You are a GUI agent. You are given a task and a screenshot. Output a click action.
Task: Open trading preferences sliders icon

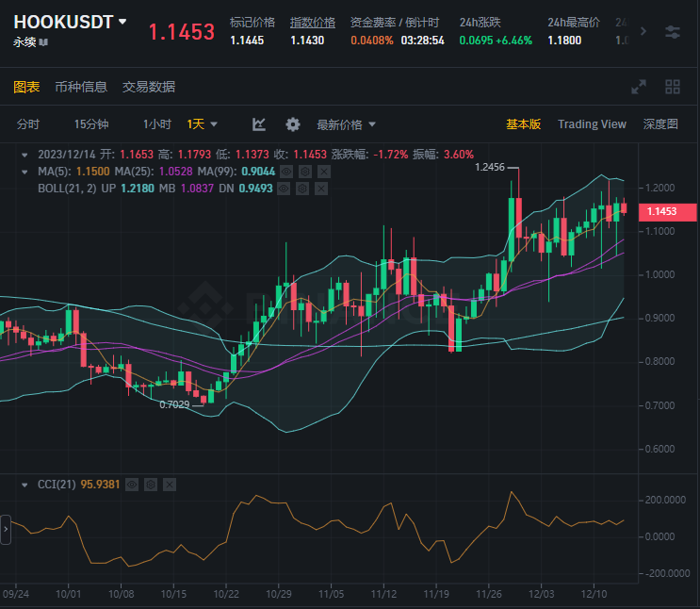point(672,31)
